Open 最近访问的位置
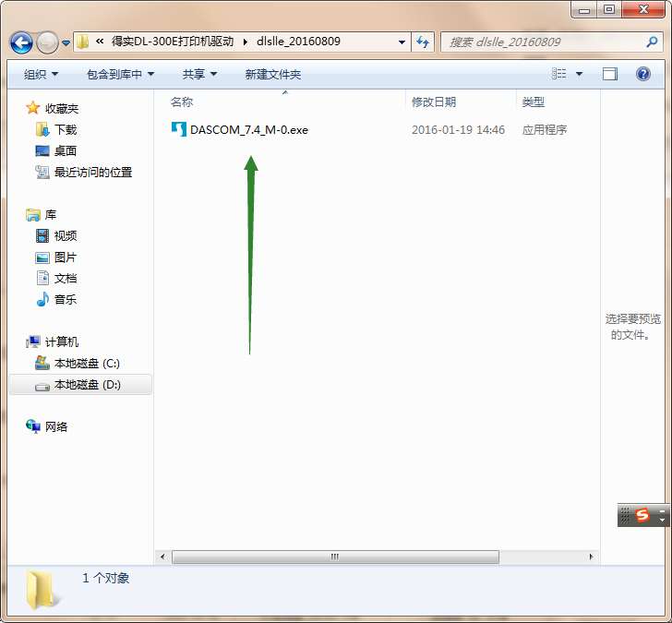The height and width of the screenshot is (623, 672). click(93, 173)
